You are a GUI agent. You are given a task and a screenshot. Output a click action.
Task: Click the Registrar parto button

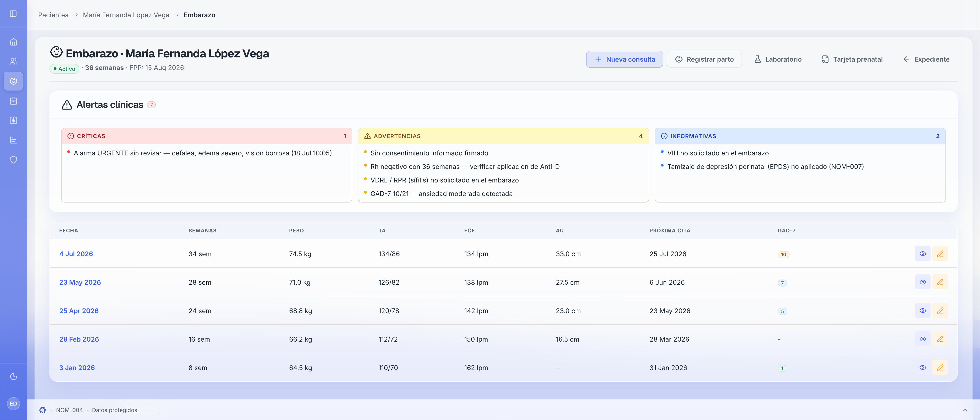click(x=704, y=59)
